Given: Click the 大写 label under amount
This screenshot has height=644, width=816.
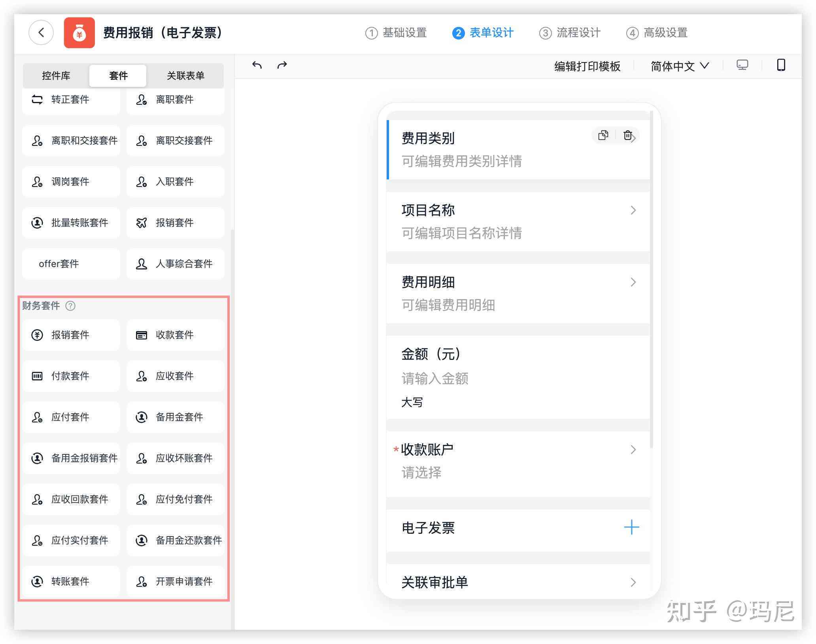Looking at the screenshot, I should pyautogui.click(x=412, y=403).
